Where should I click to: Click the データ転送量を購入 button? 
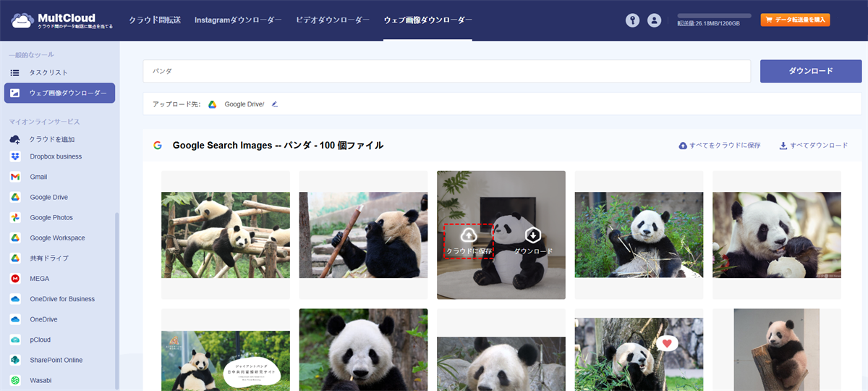[796, 20]
